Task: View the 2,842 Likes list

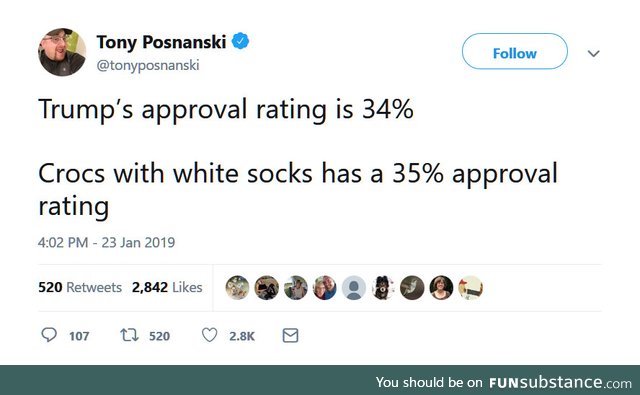Action: pyautogui.click(x=167, y=287)
